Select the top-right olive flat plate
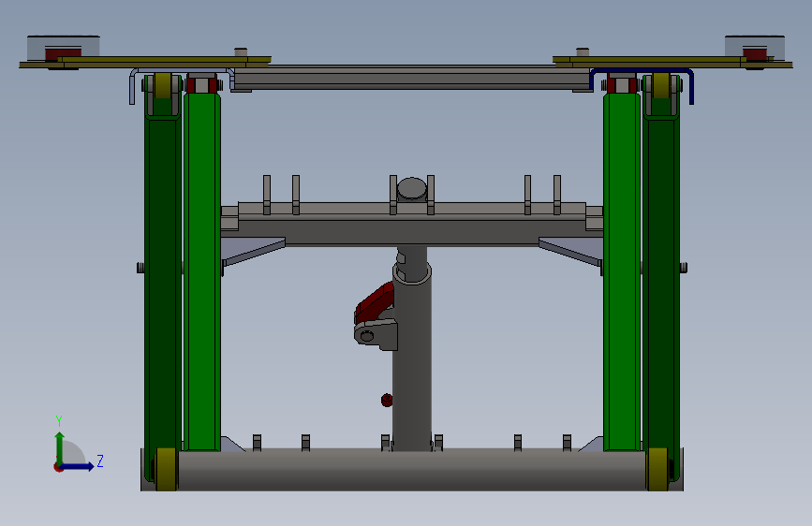 click(672, 62)
